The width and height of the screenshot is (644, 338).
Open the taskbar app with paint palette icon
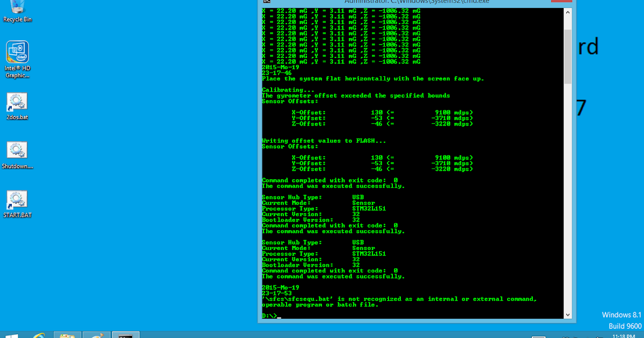(97, 336)
